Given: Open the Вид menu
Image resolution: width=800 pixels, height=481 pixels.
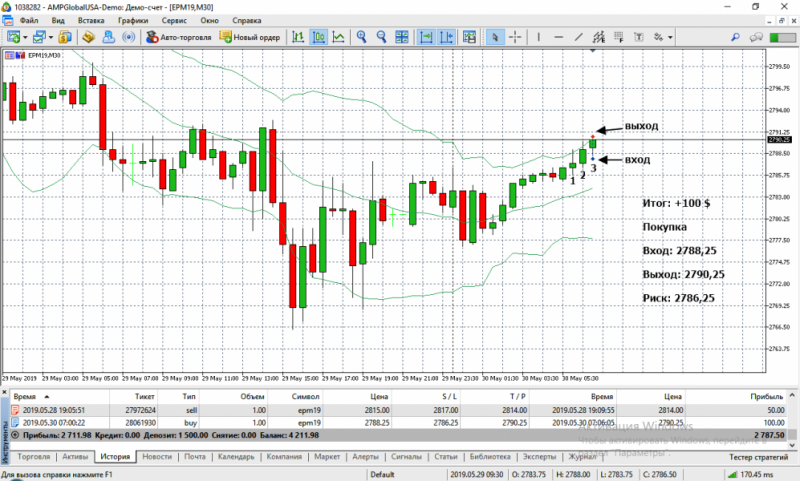Looking at the screenshot, I should tap(58, 20).
